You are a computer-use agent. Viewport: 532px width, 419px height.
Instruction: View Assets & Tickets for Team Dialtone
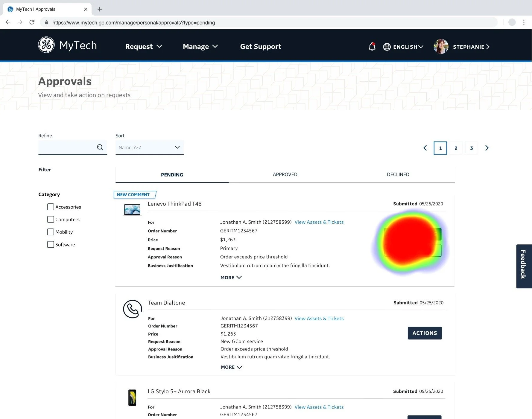319,318
